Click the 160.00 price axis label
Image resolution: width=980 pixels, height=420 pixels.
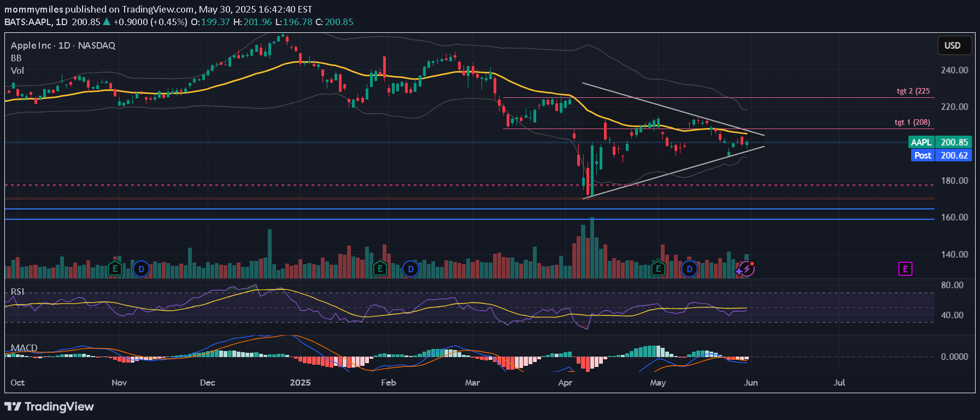[x=954, y=217]
